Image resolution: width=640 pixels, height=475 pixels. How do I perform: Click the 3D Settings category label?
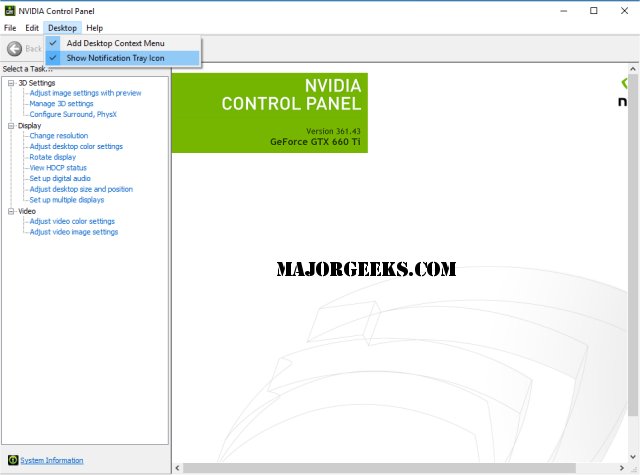point(37,83)
